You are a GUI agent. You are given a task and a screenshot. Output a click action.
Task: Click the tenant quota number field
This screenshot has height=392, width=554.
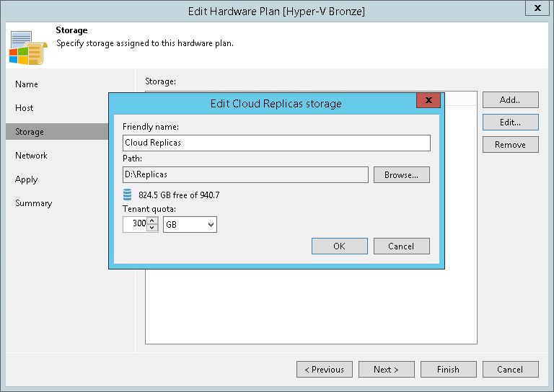click(x=135, y=225)
